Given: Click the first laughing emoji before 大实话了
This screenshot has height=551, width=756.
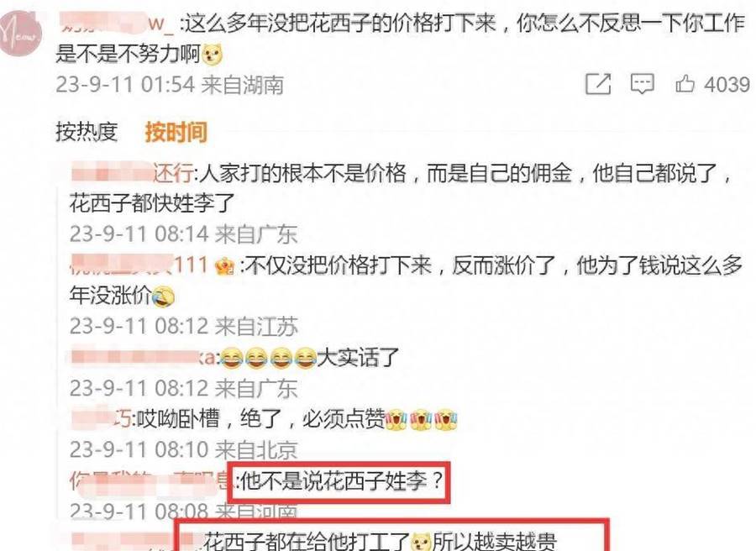Looking at the screenshot, I should tap(232, 358).
